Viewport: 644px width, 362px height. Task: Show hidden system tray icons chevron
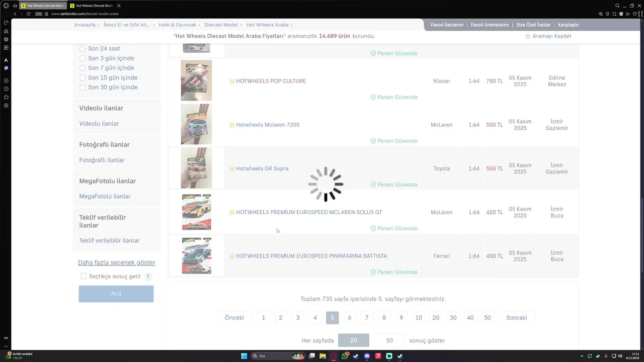pyautogui.click(x=582, y=356)
